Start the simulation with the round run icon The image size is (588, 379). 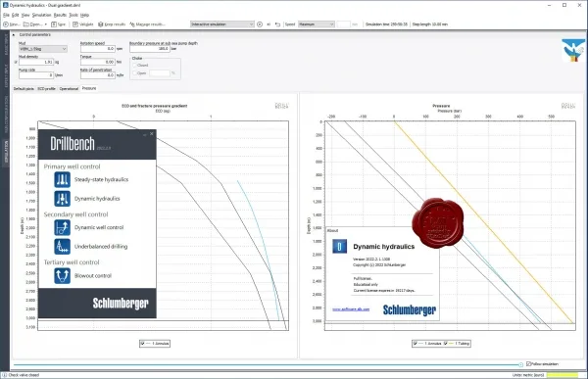coord(260,24)
